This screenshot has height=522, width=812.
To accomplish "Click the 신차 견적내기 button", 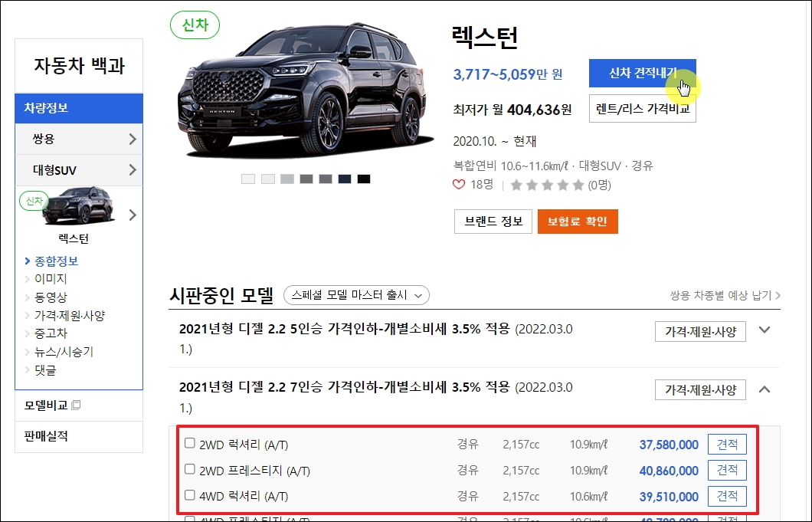I will click(x=642, y=73).
